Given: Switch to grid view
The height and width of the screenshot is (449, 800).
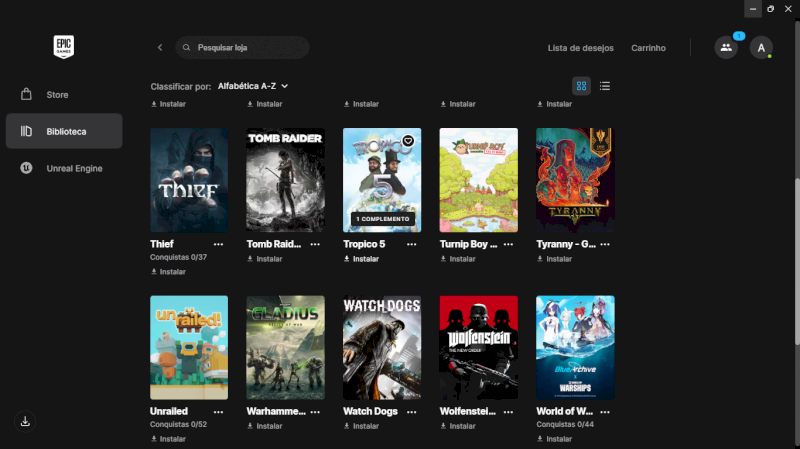Looking at the screenshot, I should (x=581, y=86).
